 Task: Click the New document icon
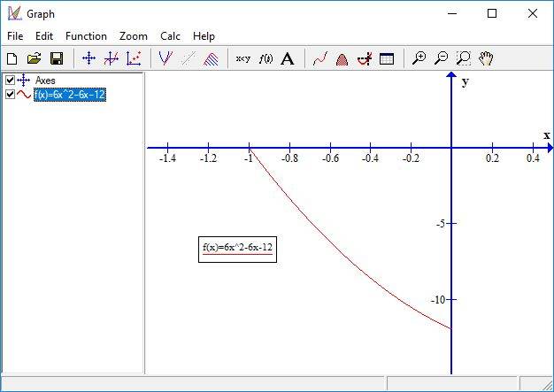click(12, 58)
